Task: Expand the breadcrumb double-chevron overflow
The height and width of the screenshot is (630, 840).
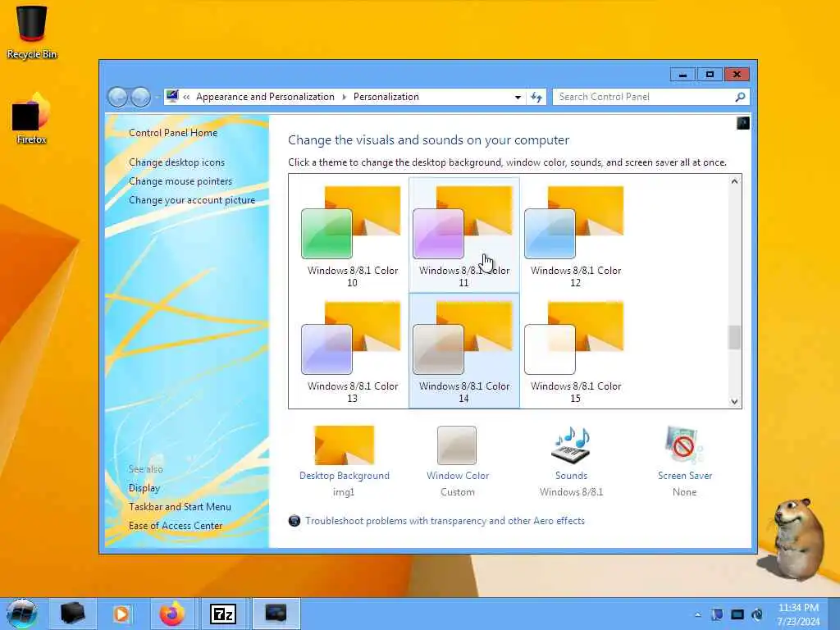Action: click(186, 97)
